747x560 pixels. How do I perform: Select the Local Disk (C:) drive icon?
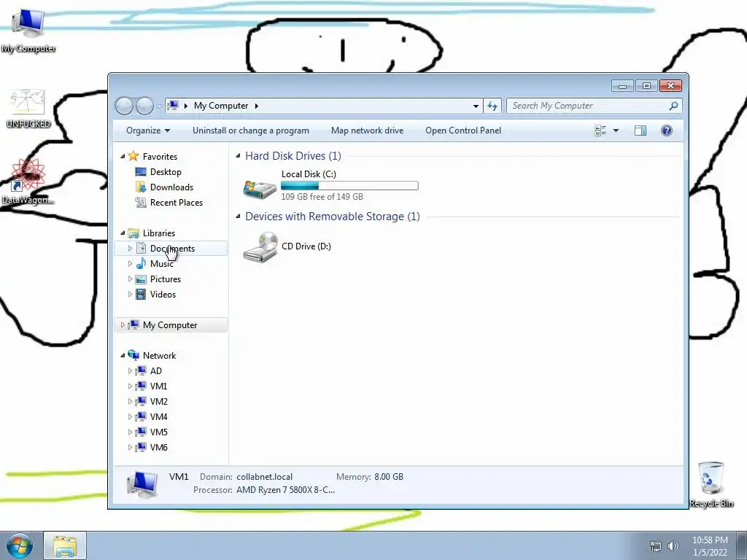click(260, 189)
